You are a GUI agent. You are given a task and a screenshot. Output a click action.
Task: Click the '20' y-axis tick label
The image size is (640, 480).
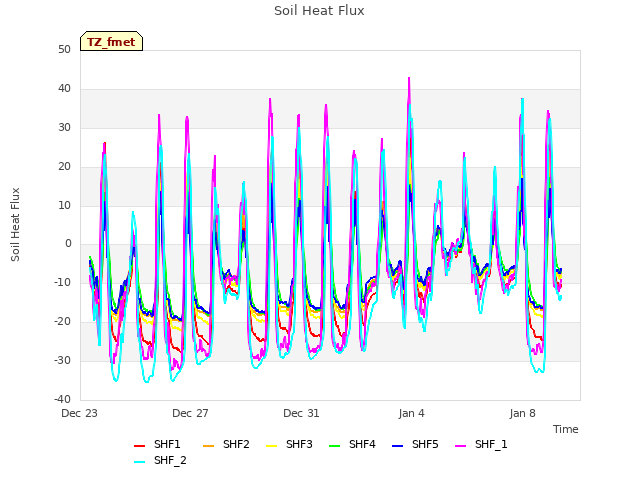pyautogui.click(x=64, y=167)
